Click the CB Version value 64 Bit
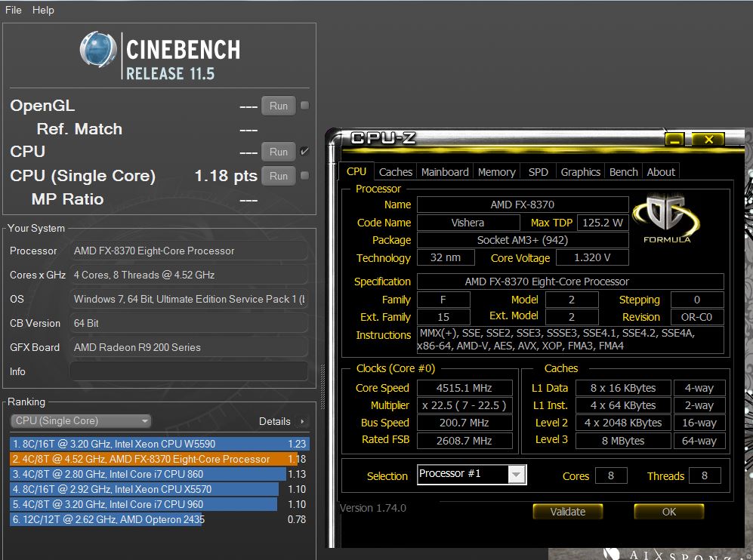 pyautogui.click(x=189, y=323)
